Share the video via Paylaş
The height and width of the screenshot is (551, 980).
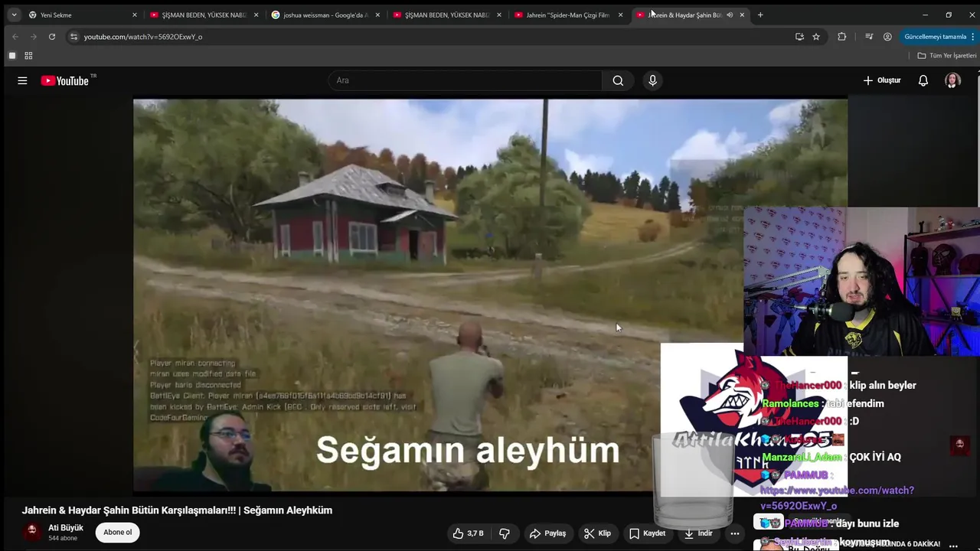click(547, 533)
